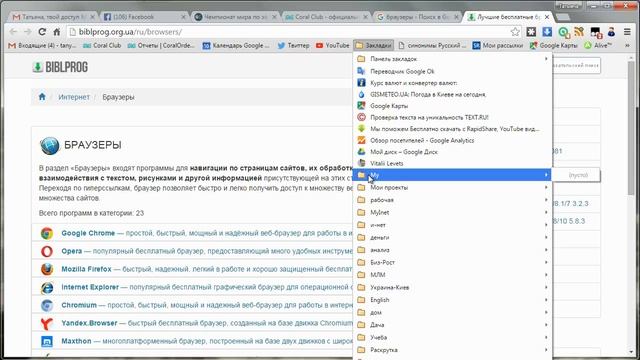
Task: Click the home icon in the breadcrumb
Action: point(42,97)
